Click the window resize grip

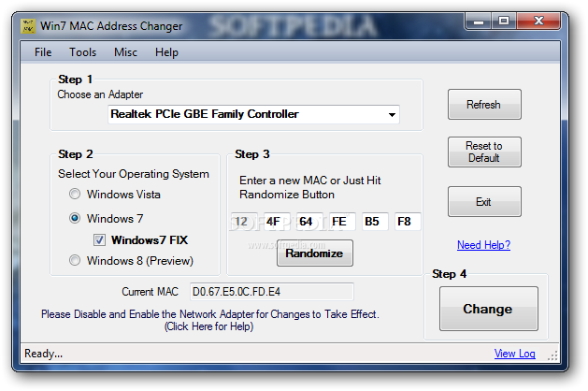(x=552, y=355)
